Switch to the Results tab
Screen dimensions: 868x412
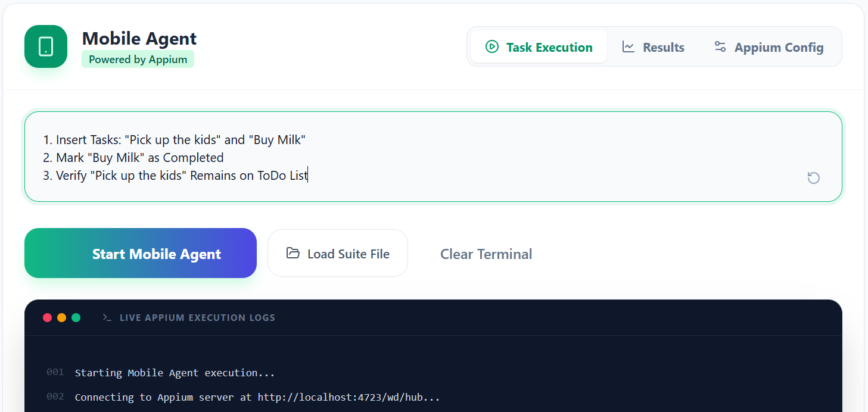click(x=663, y=47)
